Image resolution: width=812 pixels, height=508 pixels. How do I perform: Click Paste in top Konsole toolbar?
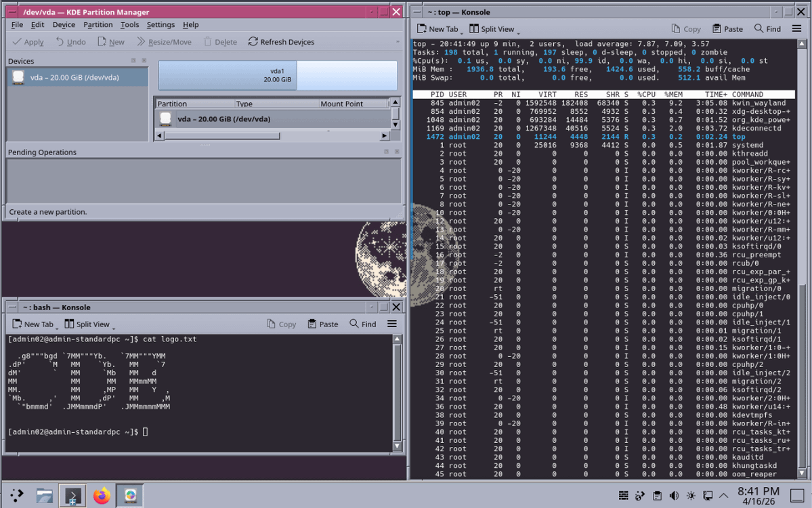point(727,29)
